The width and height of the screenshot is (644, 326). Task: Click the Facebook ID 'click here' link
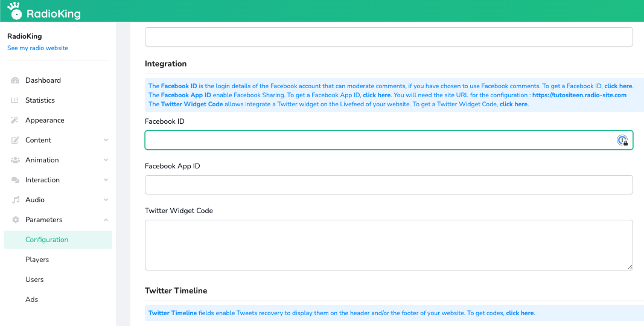[x=618, y=86]
